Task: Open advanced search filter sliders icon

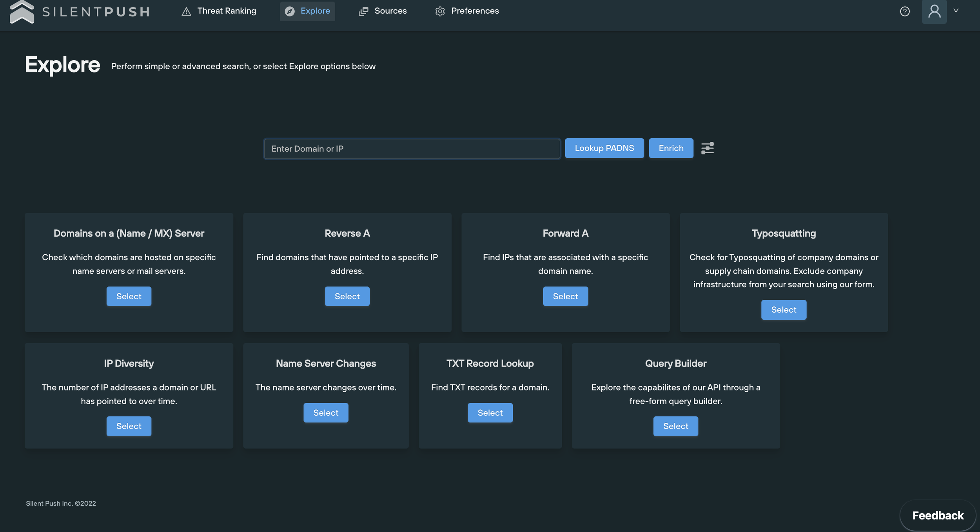Action: (x=708, y=148)
